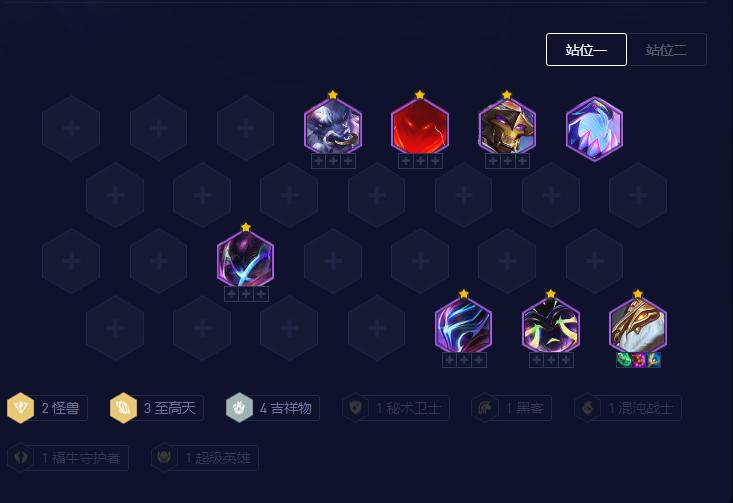Select the gray beast champion hexagon
Image resolution: width=733 pixels, height=503 pixels.
coord(332,127)
